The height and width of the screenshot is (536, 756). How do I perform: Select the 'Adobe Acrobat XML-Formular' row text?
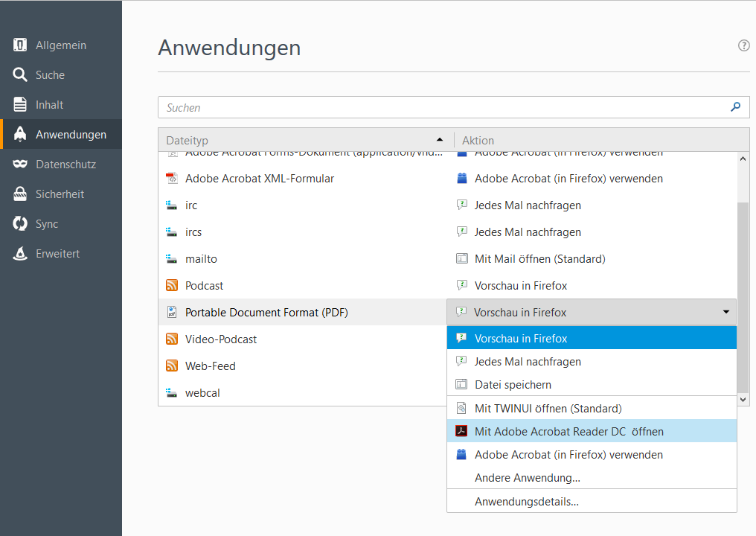pos(260,179)
